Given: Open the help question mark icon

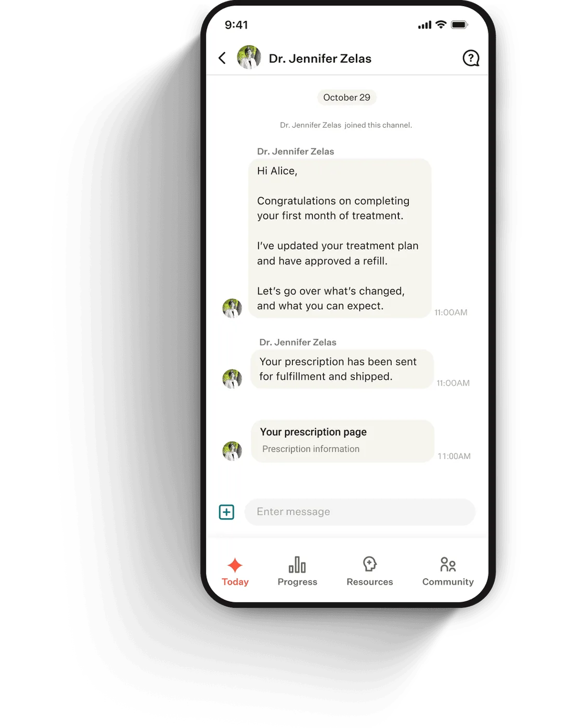Looking at the screenshot, I should coord(471,58).
